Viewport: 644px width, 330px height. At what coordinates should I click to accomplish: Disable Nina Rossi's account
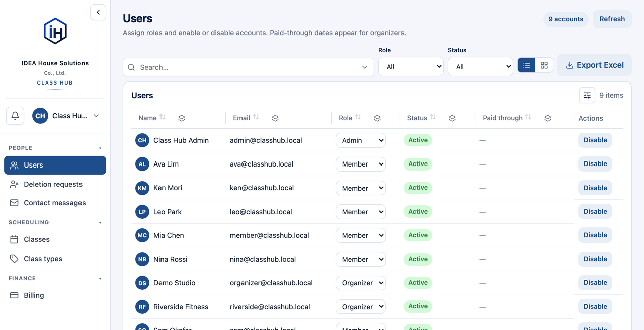(595, 259)
